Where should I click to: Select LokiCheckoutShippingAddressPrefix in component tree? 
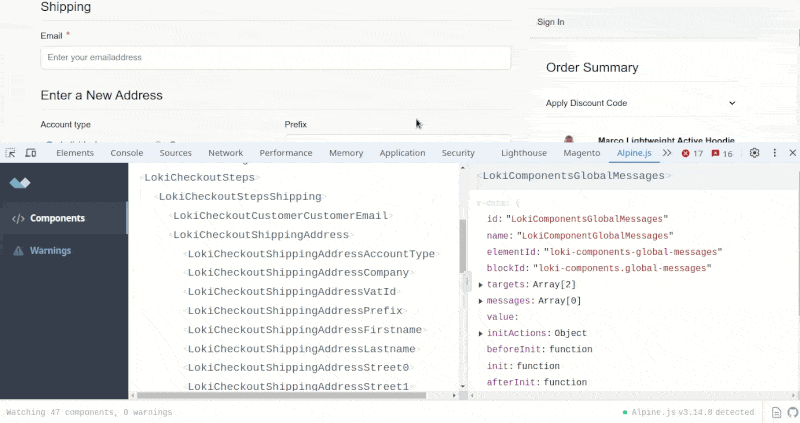tap(295, 311)
